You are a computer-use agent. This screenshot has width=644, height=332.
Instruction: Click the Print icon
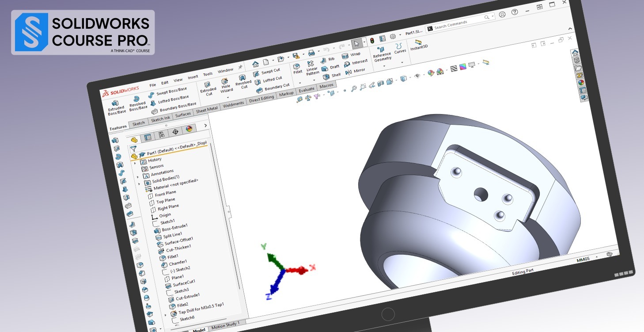click(311, 53)
